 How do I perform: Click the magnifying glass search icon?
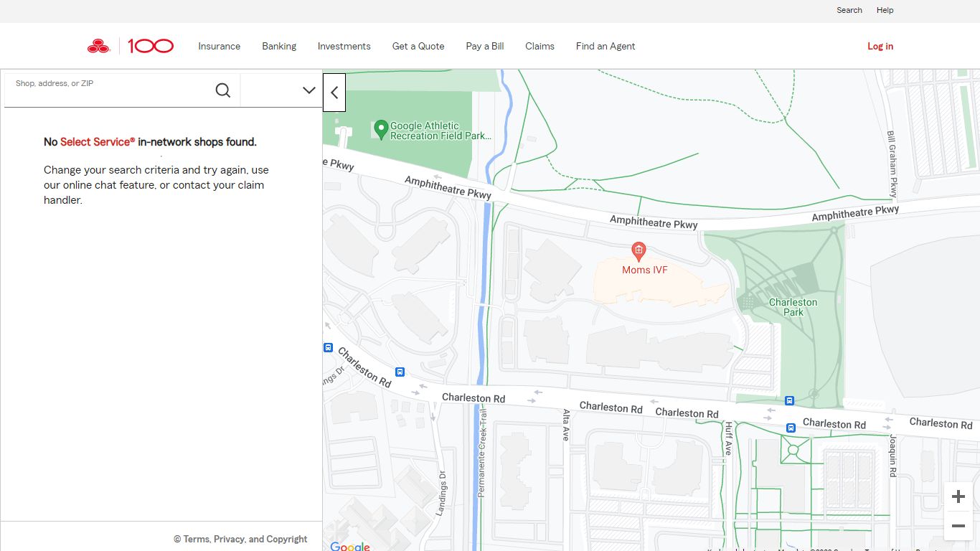pyautogui.click(x=223, y=90)
